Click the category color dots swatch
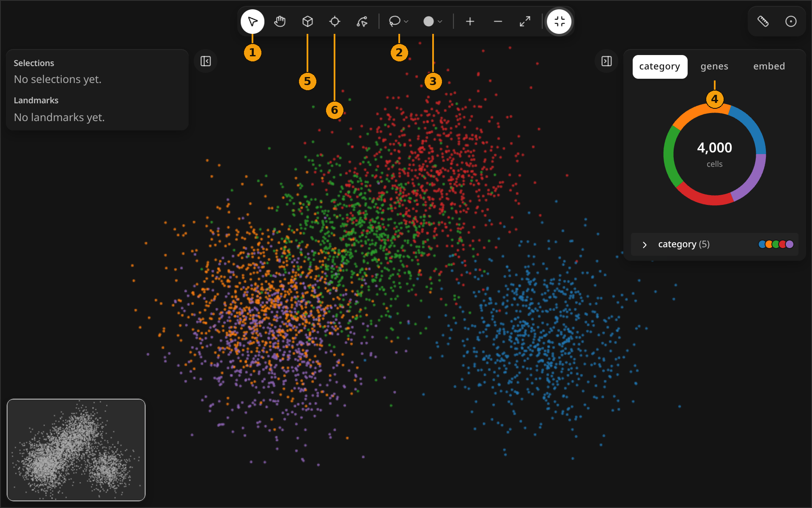The image size is (812, 508). coord(776,244)
